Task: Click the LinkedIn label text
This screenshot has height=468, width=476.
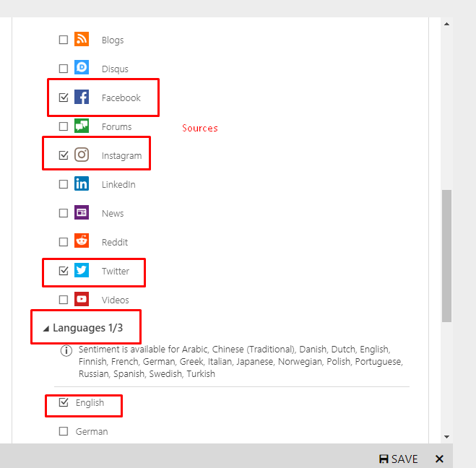Action: click(118, 185)
